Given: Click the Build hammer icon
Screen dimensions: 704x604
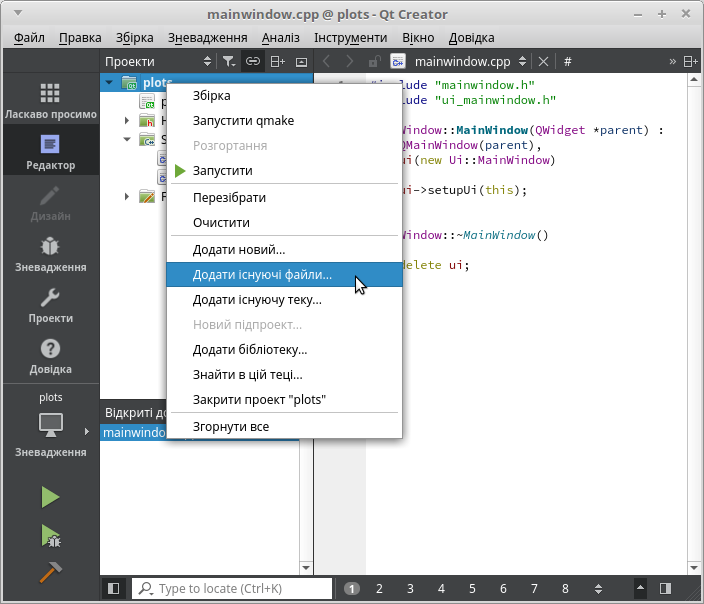Looking at the screenshot, I should (x=49, y=573).
